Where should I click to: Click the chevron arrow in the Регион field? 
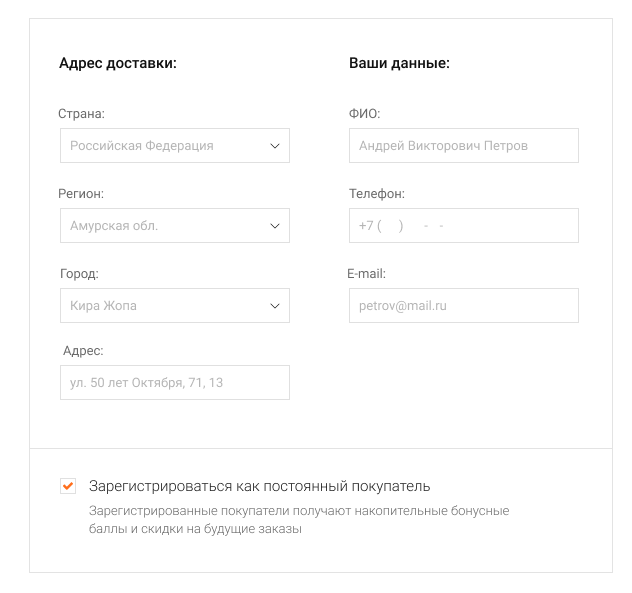click(x=275, y=226)
